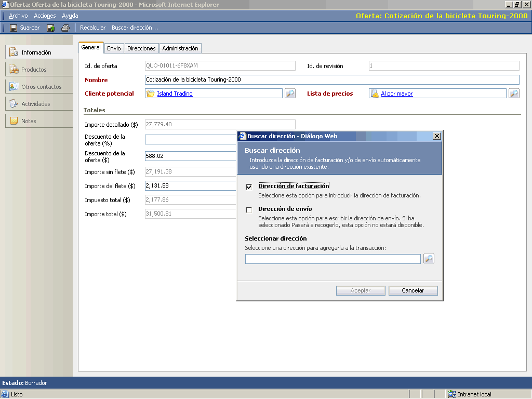532x399 pixels.
Task: Click the Save and Close icon
Action: click(x=50, y=28)
